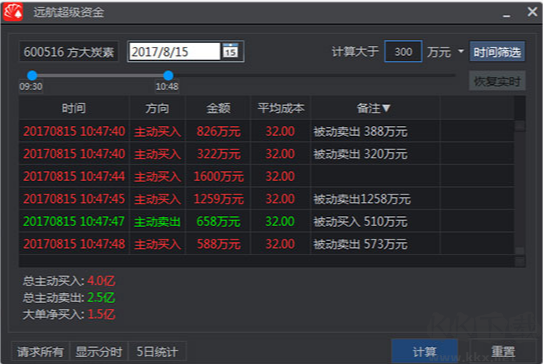The image size is (543, 364).
Task: Open the 万元 unit dropdown arrow
Action: (461, 51)
